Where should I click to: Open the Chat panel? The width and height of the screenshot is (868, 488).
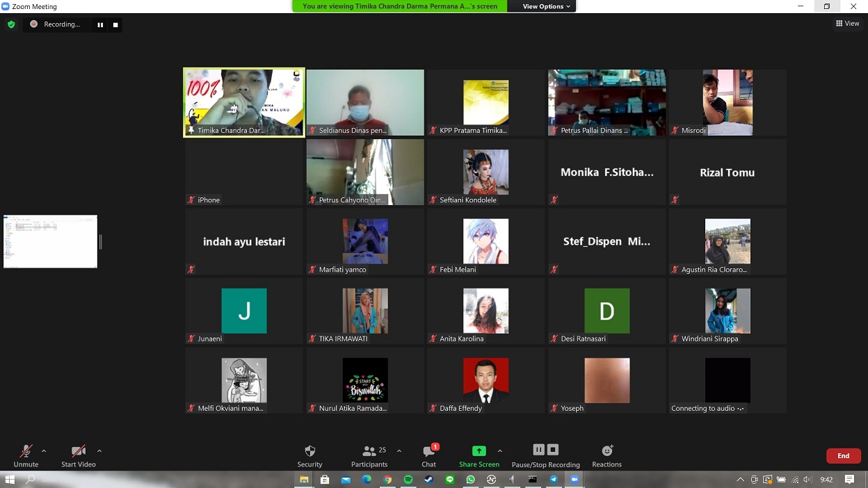pos(429,455)
